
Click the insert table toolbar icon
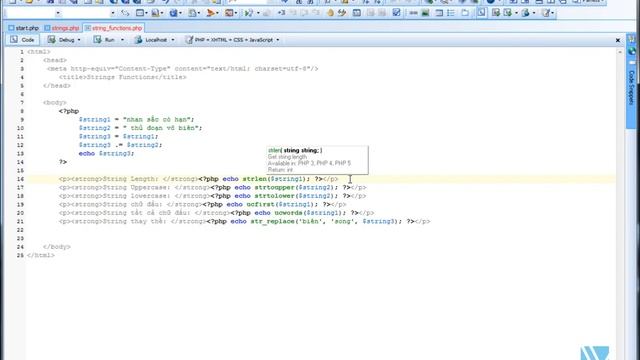tap(357, 13)
